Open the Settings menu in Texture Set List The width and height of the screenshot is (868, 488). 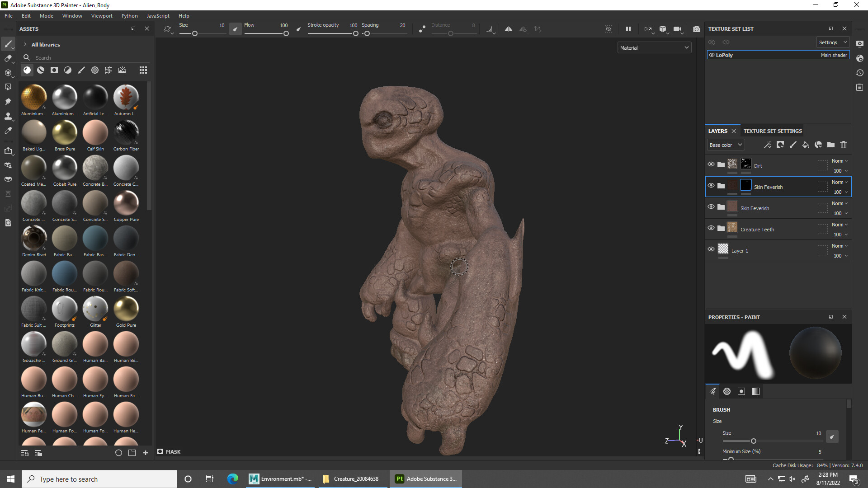tap(832, 42)
